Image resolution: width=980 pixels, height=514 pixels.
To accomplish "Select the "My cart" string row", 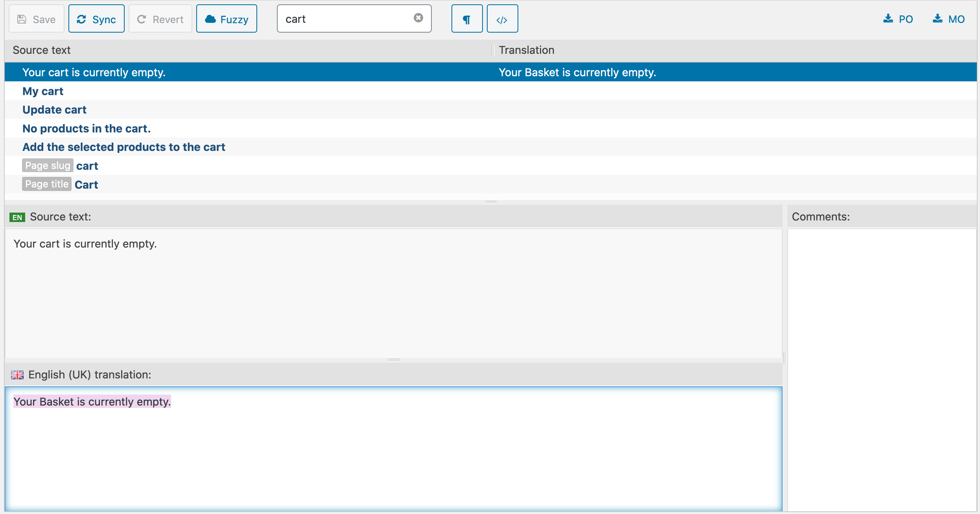I will coord(43,91).
